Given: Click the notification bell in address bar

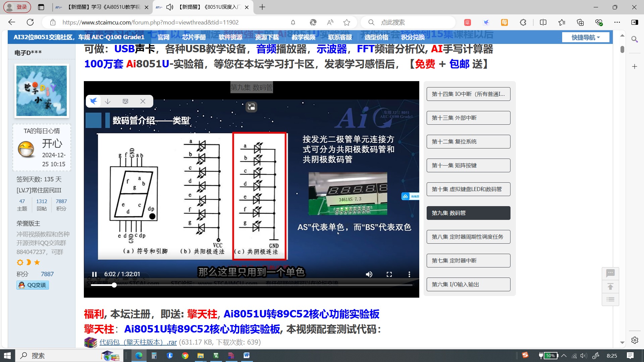Looking at the screenshot, I should pyautogui.click(x=293, y=22).
